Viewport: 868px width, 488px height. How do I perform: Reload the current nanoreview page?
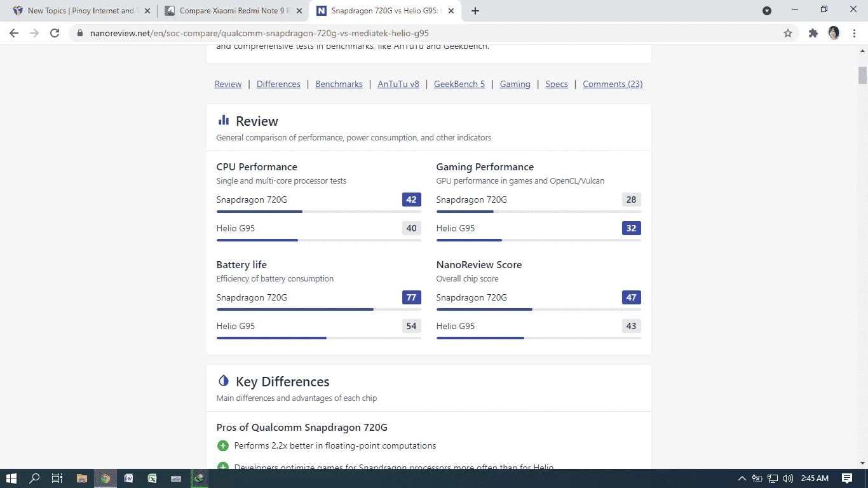[55, 33]
